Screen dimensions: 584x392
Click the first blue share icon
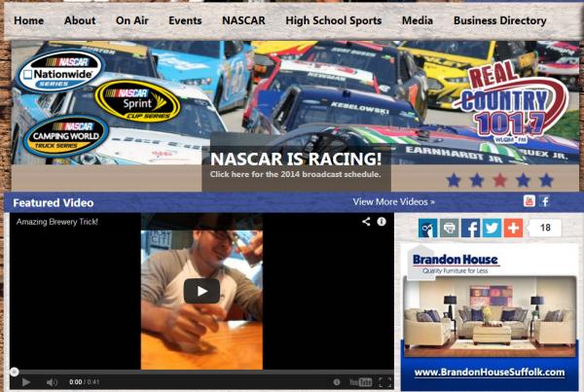coord(427,228)
